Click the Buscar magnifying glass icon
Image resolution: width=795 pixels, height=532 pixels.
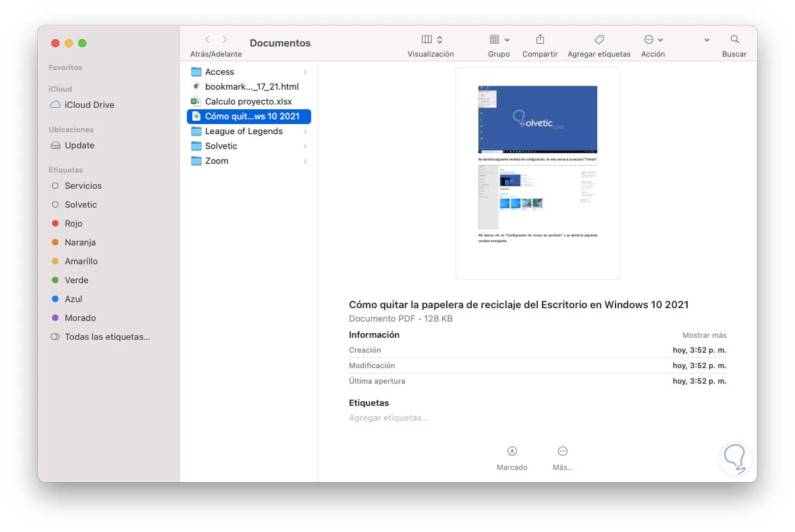coord(734,40)
